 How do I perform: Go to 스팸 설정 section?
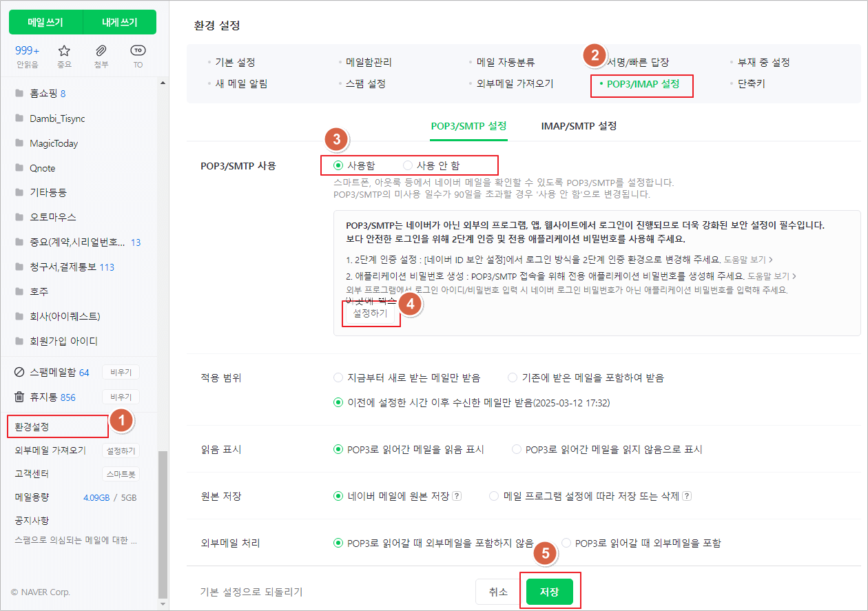point(365,84)
